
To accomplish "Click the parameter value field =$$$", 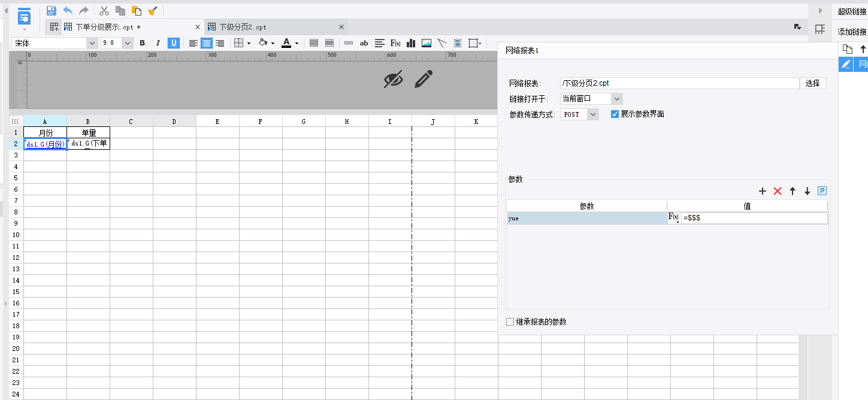I will (x=754, y=218).
